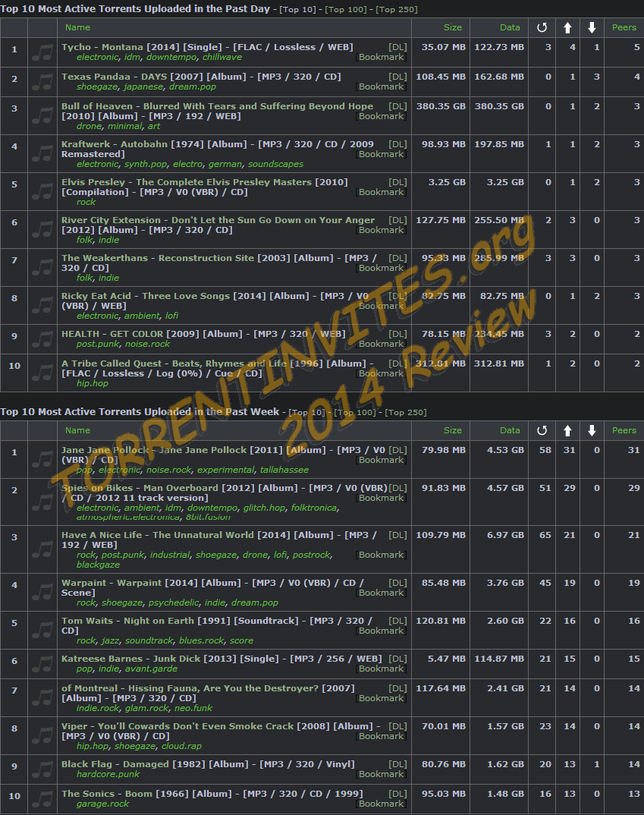Click the music note icon beside Black Flag - Damaged
The height and width of the screenshot is (815, 644).
[42, 769]
